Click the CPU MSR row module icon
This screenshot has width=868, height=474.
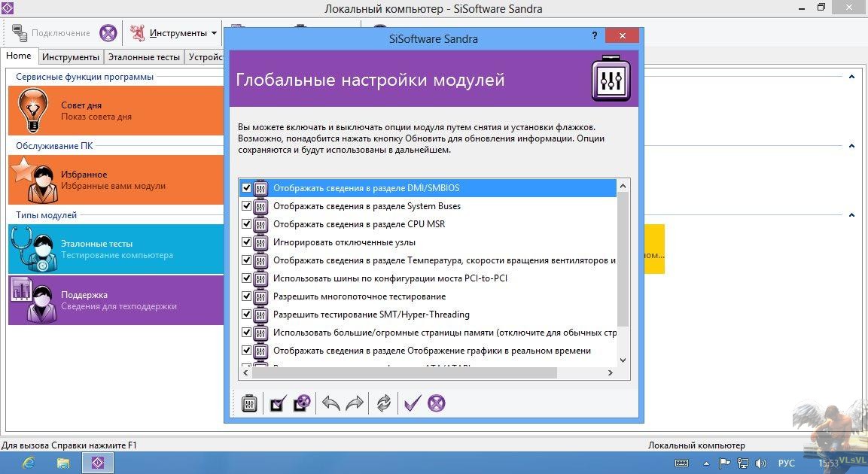click(260, 224)
